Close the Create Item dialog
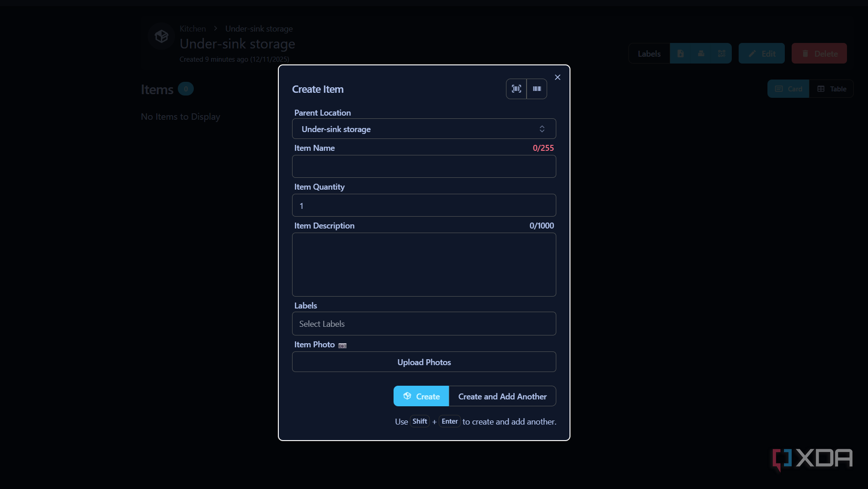868x489 pixels. [x=558, y=77]
